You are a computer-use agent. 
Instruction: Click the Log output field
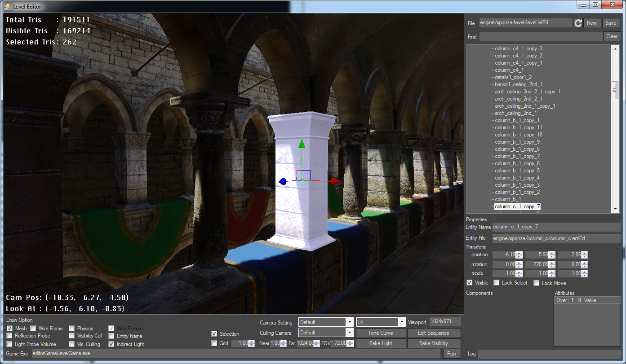point(549,354)
